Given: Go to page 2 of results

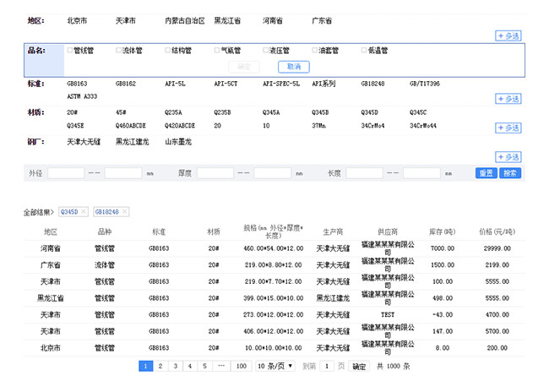Looking at the screenshot, I should [x=160, y=366].
